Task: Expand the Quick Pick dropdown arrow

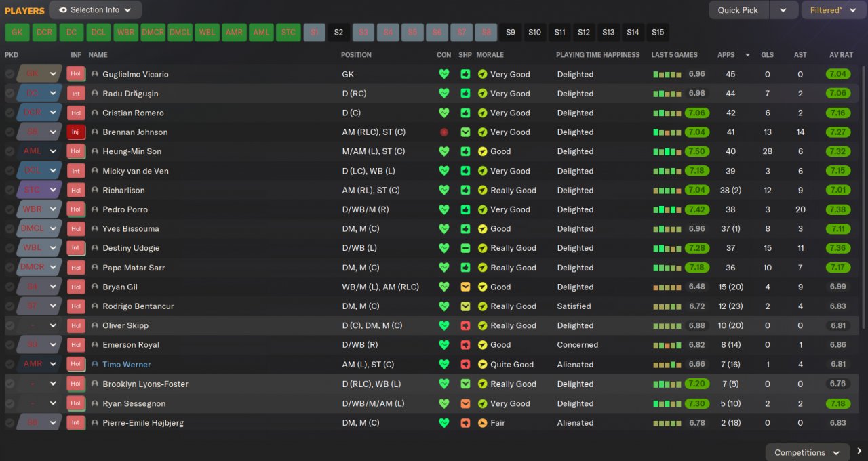Action: tap(783, 10)
